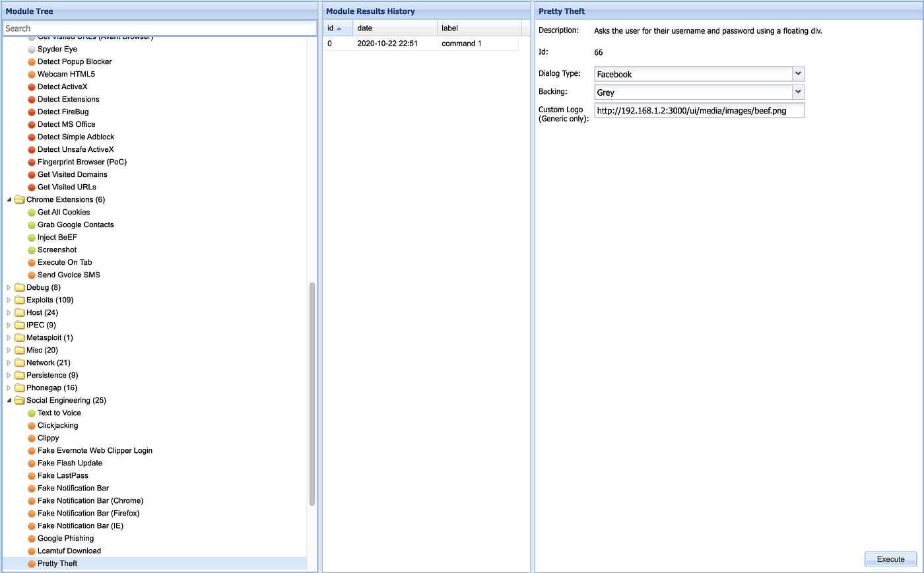Click the Social Engineering folder icon
The height and width of the screenshot is (573, 924).
click(x=20, y=400)
